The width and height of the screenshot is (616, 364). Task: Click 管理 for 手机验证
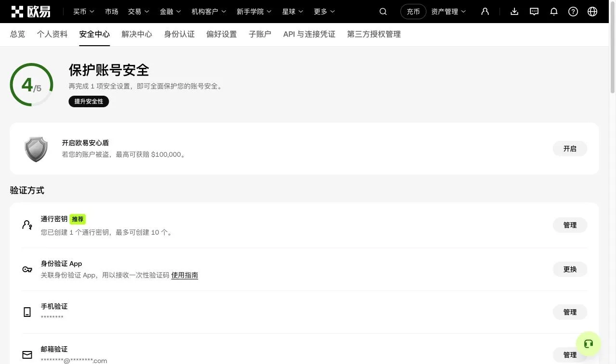570,312
